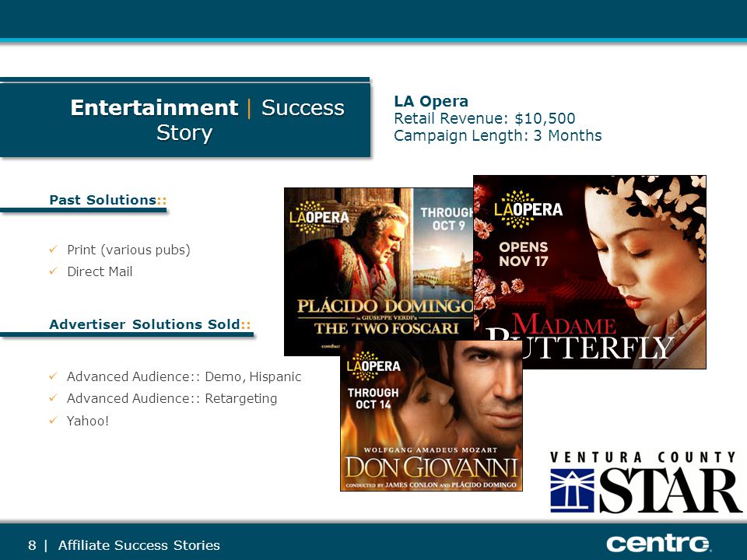Image resolution: width=747 pixels, height=560 pixels.
Task: Click 'THROUGH OCT 9' on Two Foscari ad
Action: pyautogui.click(x=448, y=219)
